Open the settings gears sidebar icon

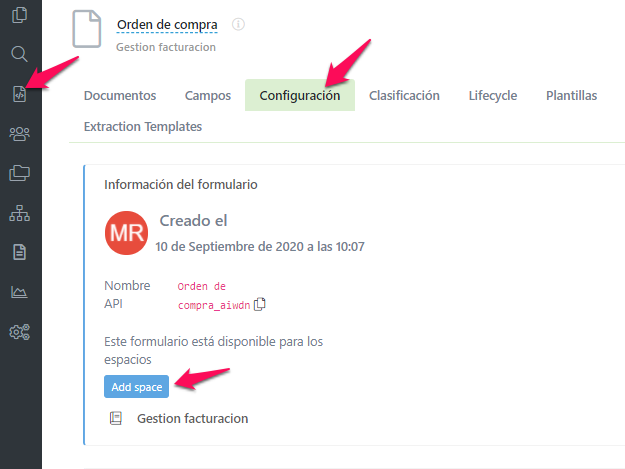[x=19, y=332]
